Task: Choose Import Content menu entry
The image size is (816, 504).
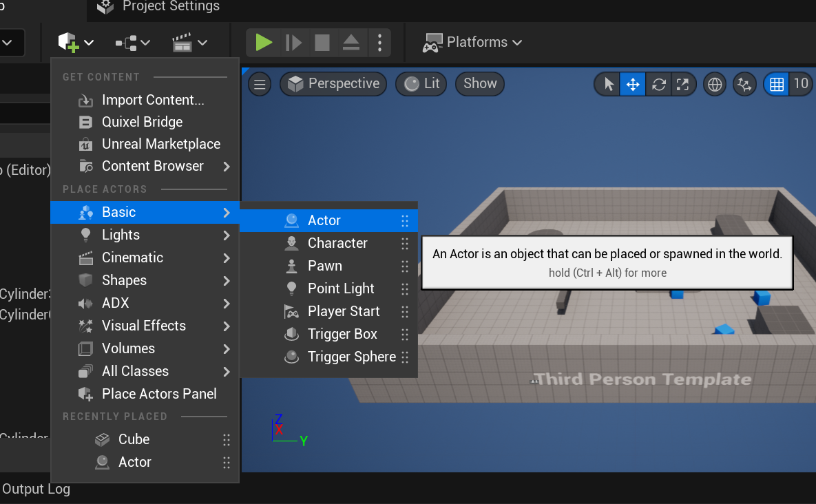Action: tap(145, 100)
